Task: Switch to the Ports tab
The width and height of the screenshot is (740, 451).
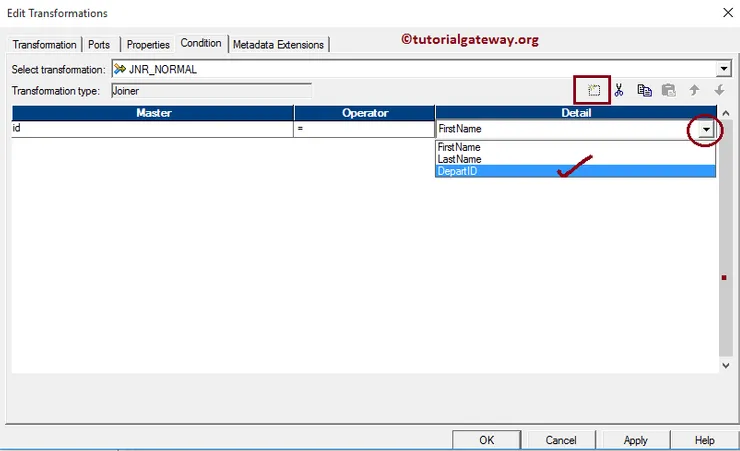Action: (x=99, y=45)
